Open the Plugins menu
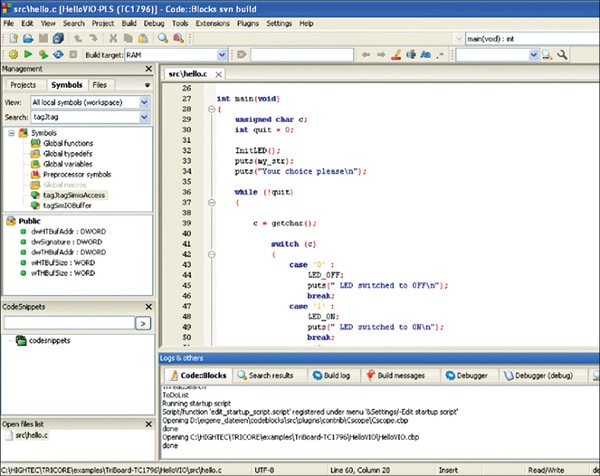600x476 pixels. 250,22
